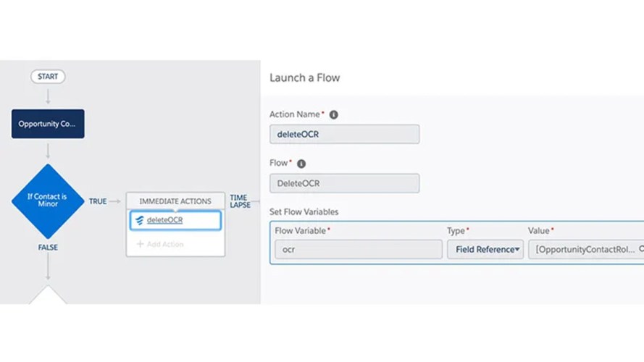Click the Opportunity Co... object node

pyautogui.click(x=48, y=124)
